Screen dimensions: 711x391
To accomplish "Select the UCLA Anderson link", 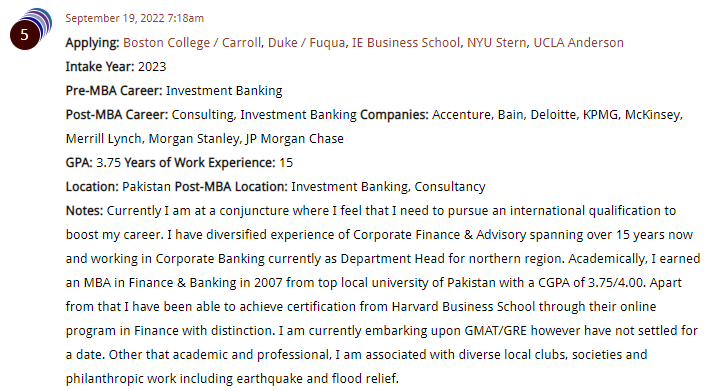I will click(579, 43).
